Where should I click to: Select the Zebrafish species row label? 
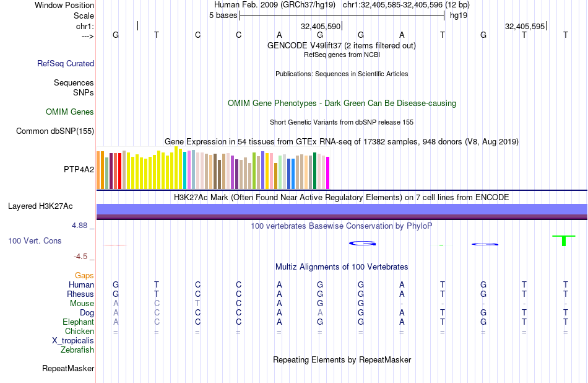click(x=77, y=350)
